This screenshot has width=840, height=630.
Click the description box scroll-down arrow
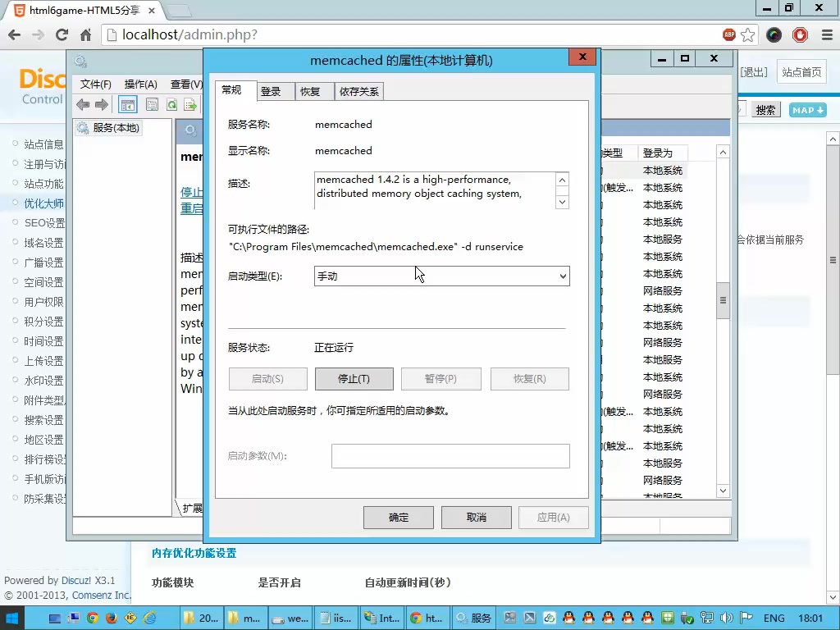coord(562,202)
